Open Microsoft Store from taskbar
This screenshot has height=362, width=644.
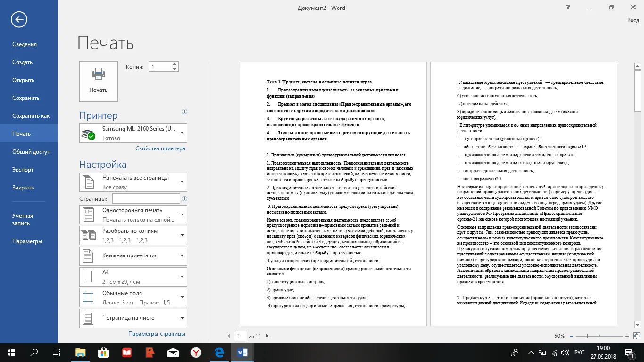pos(104,352)
